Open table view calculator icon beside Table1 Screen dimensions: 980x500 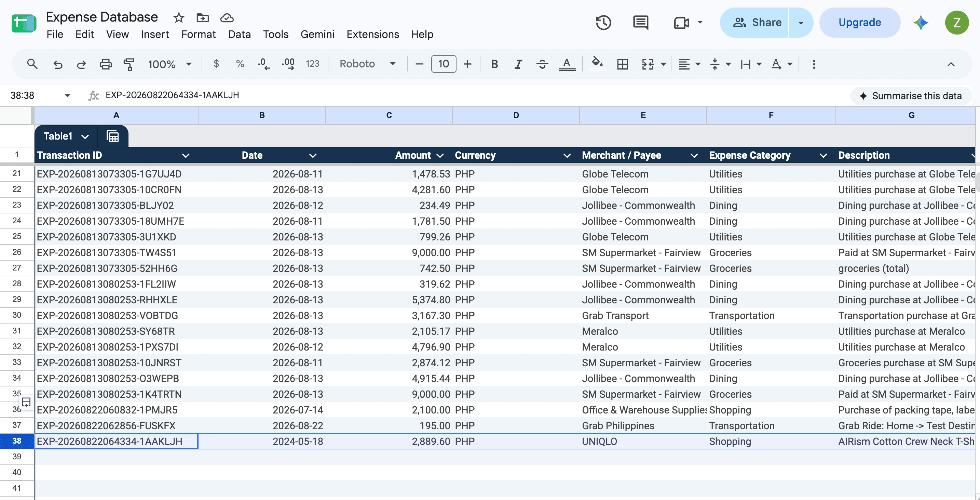[x=113, y=136]
